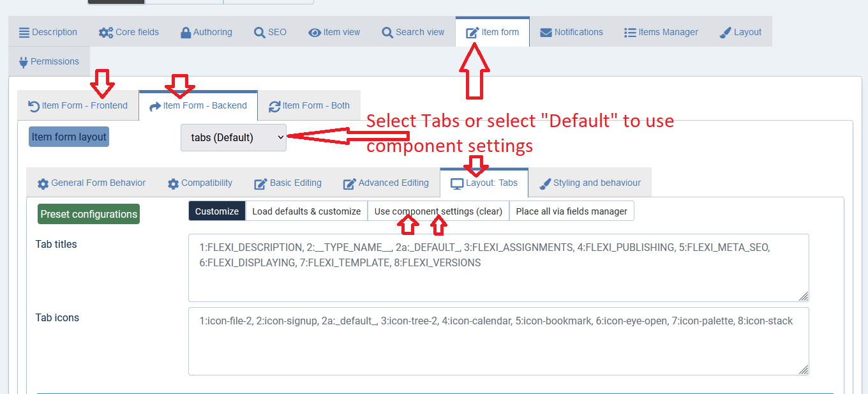
Task: Click the Layout paintbrush icon
Action: pos(725,33)
